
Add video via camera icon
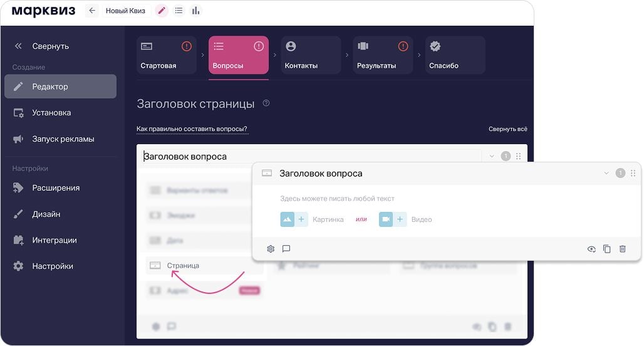386,219
